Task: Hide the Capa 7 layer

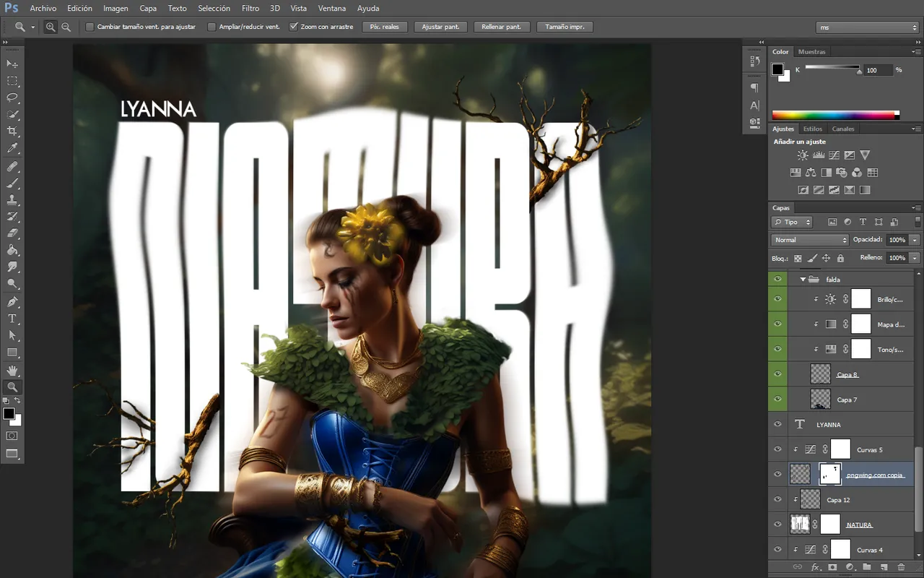Action: pyautogui.click(x=777, y=399)
